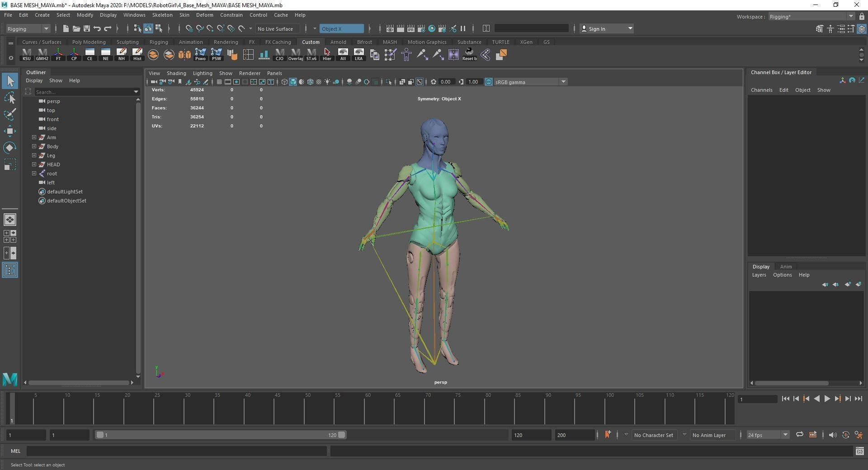This screenshot has height=470, width=868.
Task: Click the Play forwards button
Action: pos(827,399)
